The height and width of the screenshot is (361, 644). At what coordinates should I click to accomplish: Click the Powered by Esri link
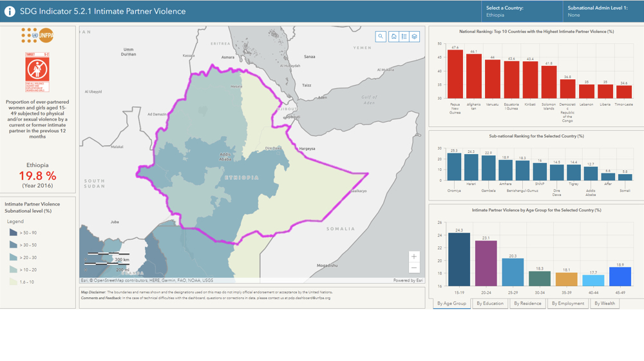(x=408, y=280)
